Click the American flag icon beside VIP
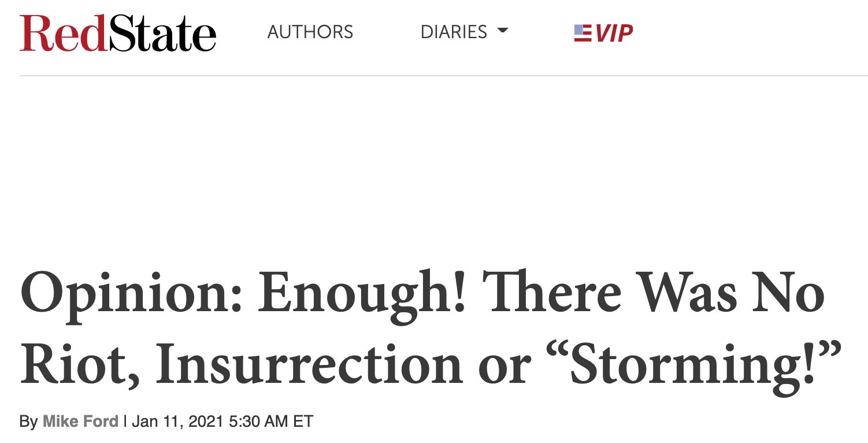Screen dimensions: 868x443 click(x=583, y=33)
